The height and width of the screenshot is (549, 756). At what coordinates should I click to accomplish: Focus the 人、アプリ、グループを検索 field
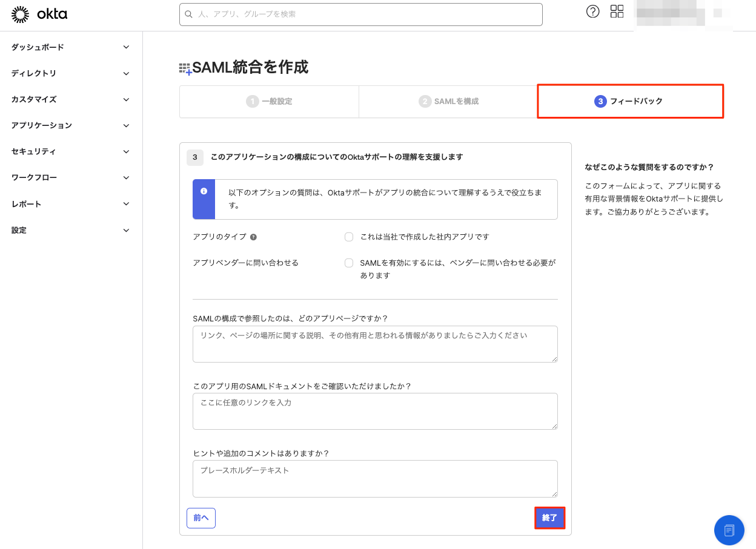(361, 14)
